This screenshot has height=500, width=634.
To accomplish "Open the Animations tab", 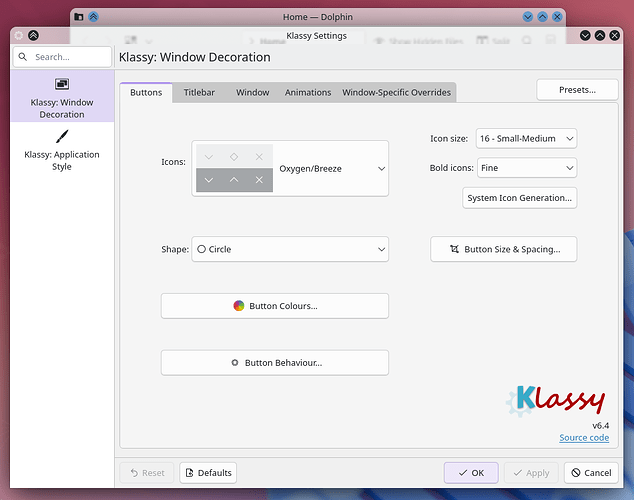I will (308, 93).
